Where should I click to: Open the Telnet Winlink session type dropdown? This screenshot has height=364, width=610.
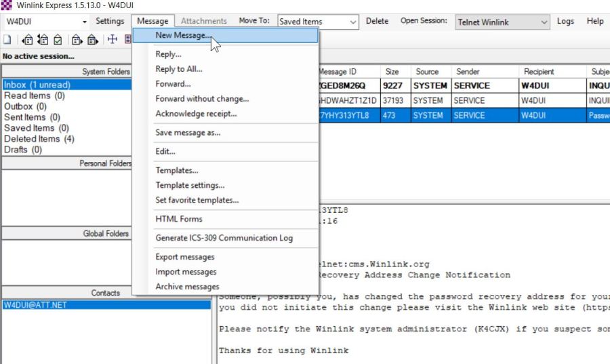(544, 22)
